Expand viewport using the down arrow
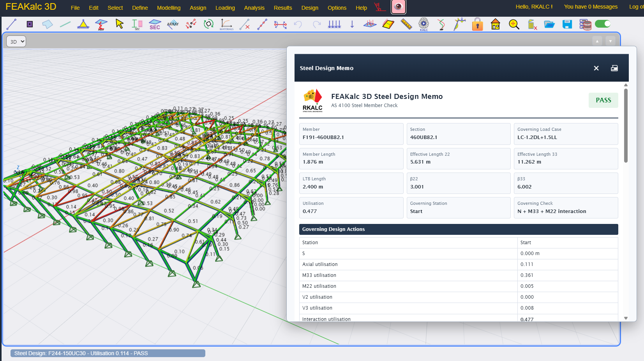The image size is (644, 361). (x=610, y=41)
